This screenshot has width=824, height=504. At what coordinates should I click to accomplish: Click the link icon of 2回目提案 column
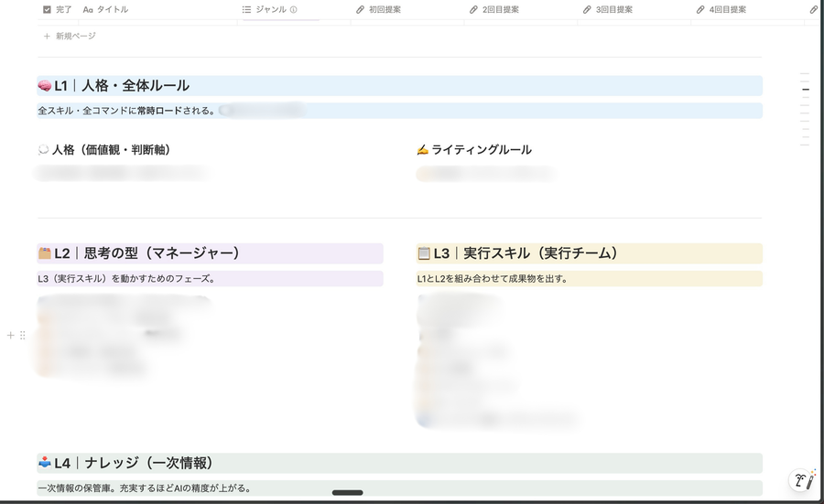473,9
